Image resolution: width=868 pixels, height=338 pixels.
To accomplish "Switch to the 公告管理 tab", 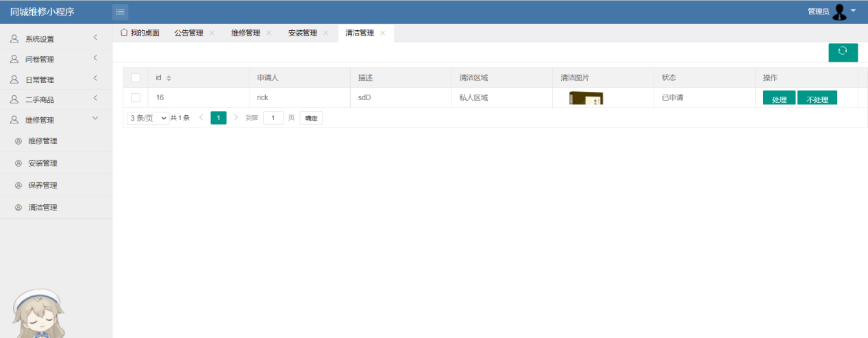I will point(188,33).
